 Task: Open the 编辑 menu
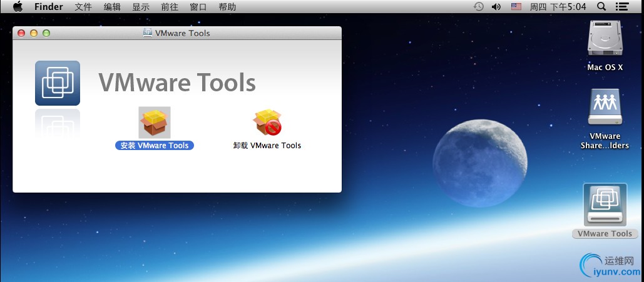coord(111,7)
